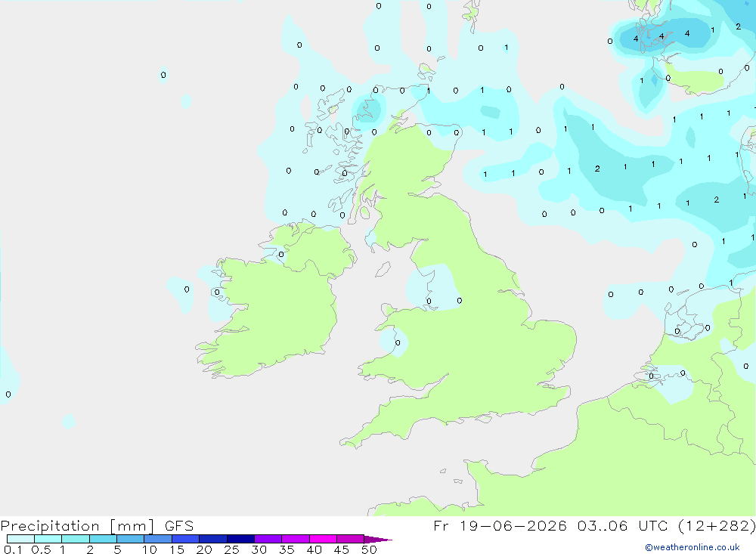Click the "[mm]" unit label
The image size is (756, 554).
click(x=132, y=525)
